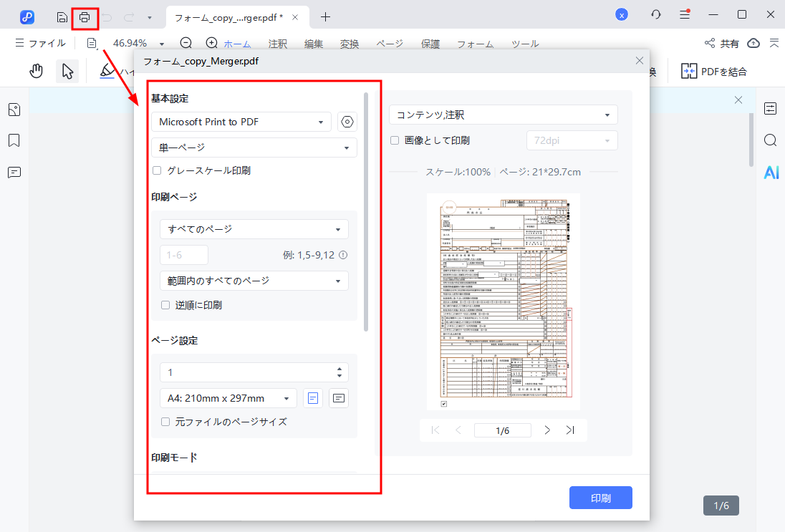Expand the すべてのページ page range dropdown
Viewport: 785px width, 532px height.
[254, 229]
